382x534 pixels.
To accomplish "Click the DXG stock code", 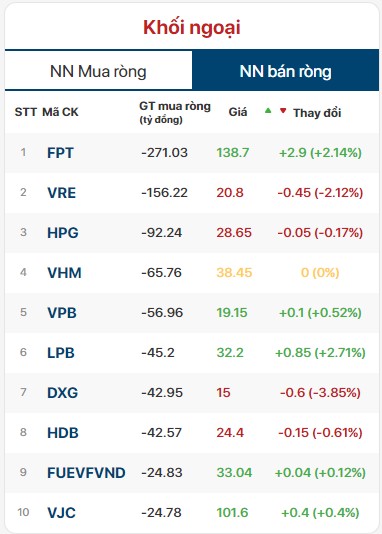I will coord(63,393).
